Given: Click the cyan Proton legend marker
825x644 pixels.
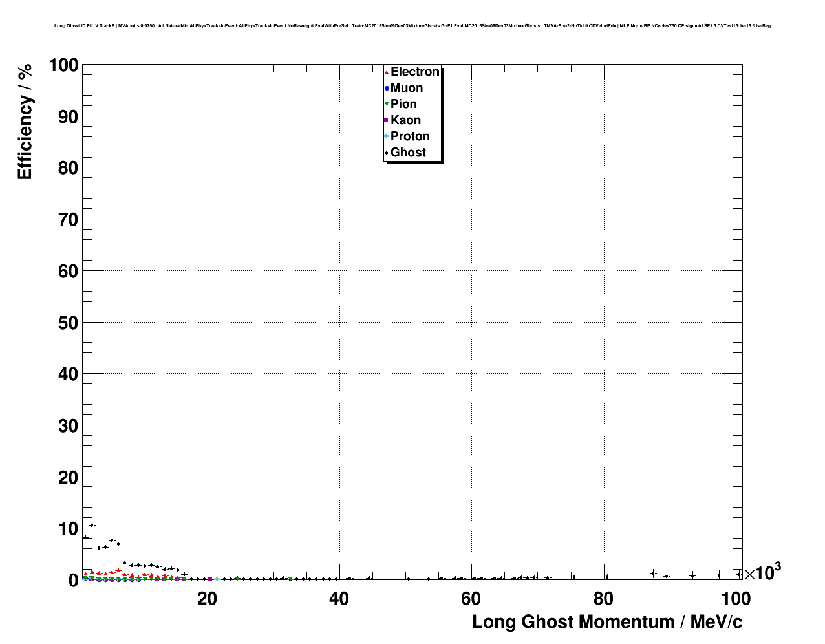Looking at the screenshot, I should click(x=387, y=136).
